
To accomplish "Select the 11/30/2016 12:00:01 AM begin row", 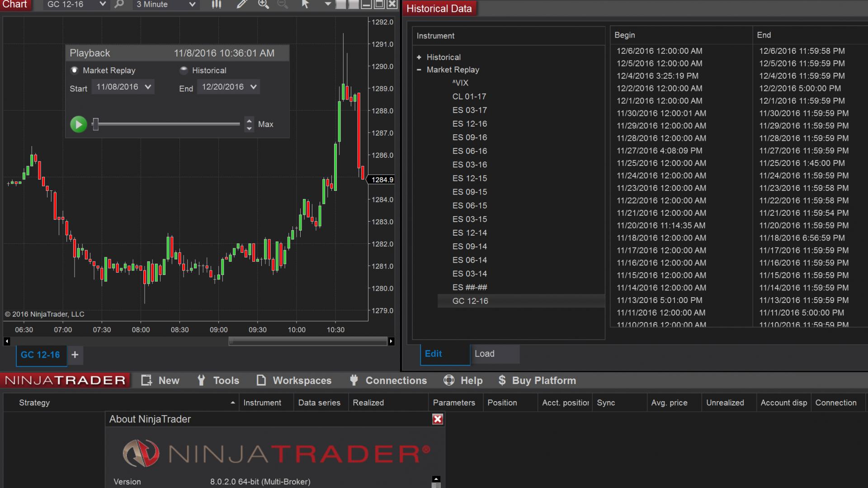I will pyautogui.click(x=661, y=113).
